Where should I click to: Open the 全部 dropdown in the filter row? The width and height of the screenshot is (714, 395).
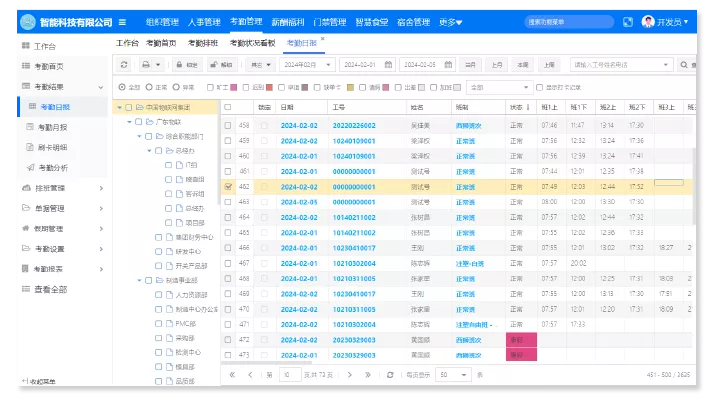(500, 87)
